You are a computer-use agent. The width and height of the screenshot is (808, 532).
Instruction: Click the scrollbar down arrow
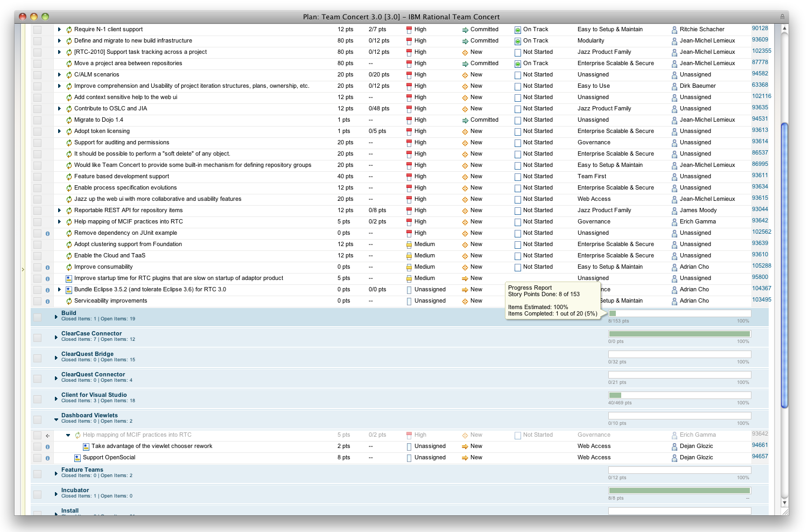[784, 503]
